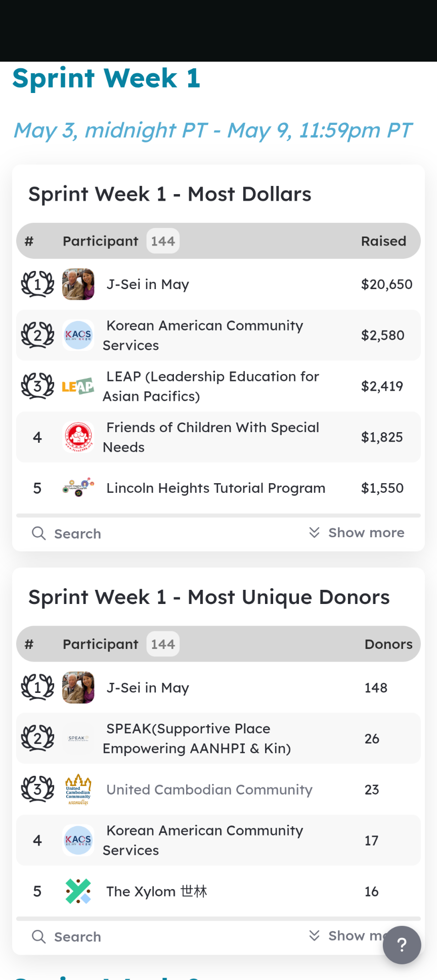Click search magnifier icon under Most Dollars
The image size is (437, 980).
(x=39, y=533)
